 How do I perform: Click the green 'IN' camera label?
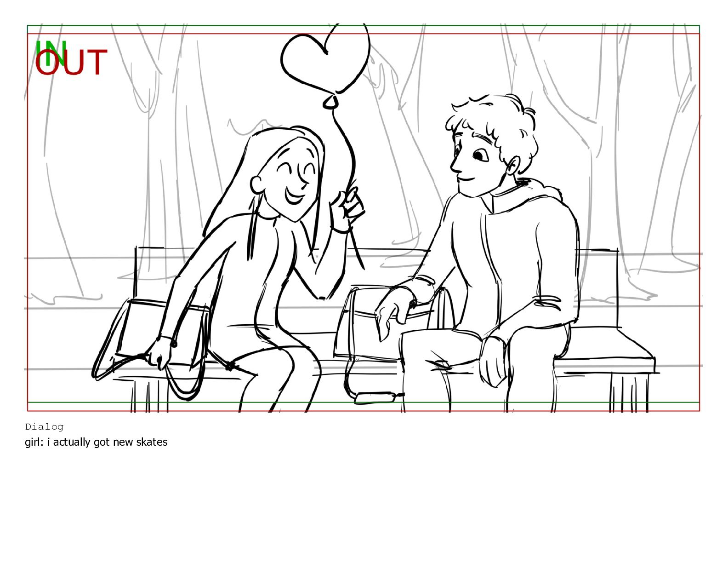coord(51,52)
